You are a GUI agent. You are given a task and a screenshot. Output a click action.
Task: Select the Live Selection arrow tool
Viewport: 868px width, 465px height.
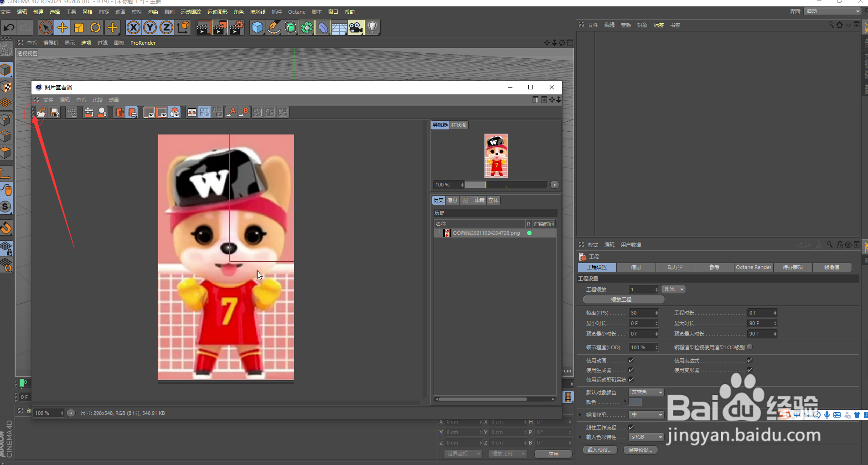[x=46, y=28]
